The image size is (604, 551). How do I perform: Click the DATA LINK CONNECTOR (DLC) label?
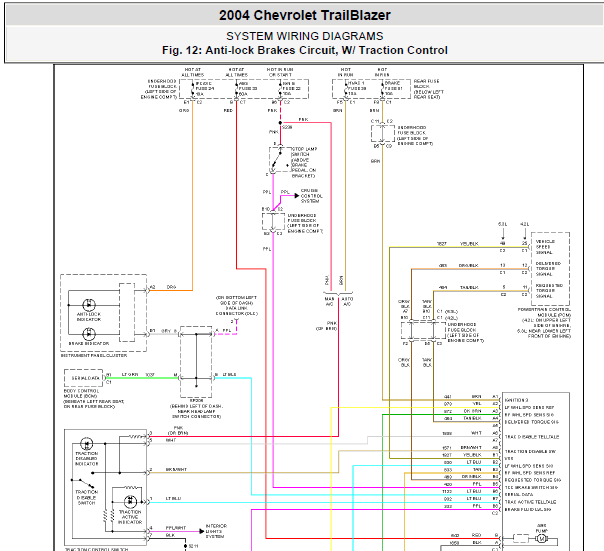[x=237, y=306]
